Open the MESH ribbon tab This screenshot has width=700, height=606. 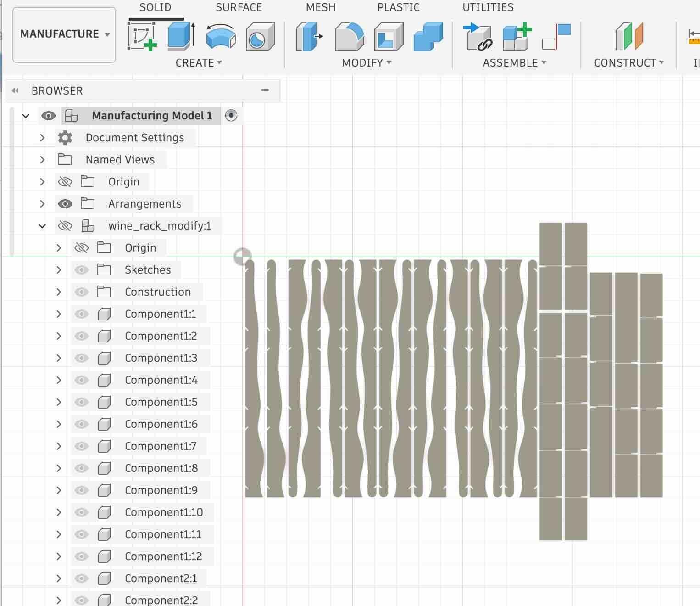click(x=321, y=7)
